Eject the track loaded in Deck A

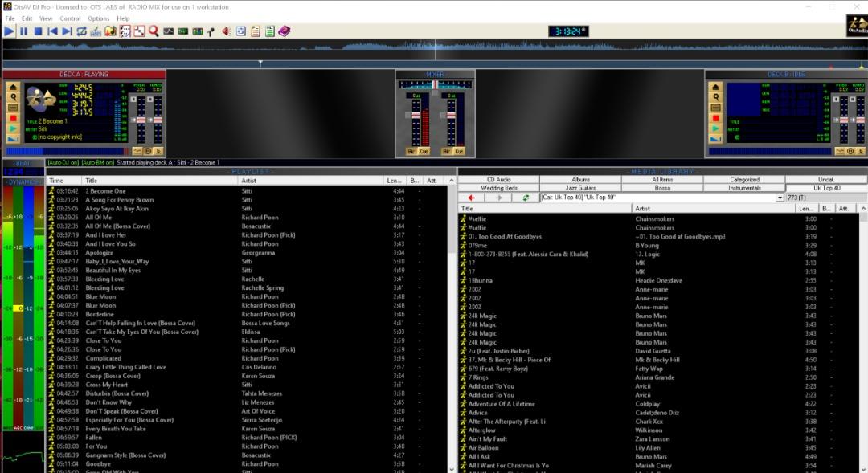coord(13,87)
